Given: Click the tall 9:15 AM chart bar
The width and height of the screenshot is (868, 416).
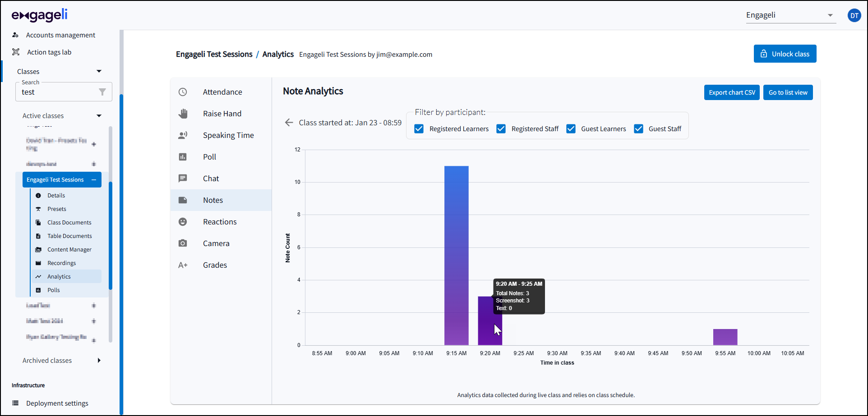Looking at the screenshot, I should tap(457, 256).
